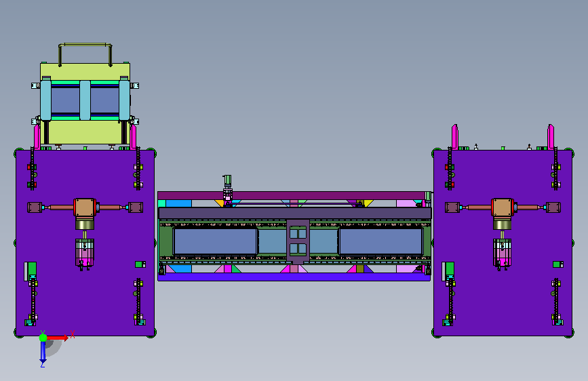Select the brown gearbox on the left plate
The image size is (588, 381).
pos(84,207)
